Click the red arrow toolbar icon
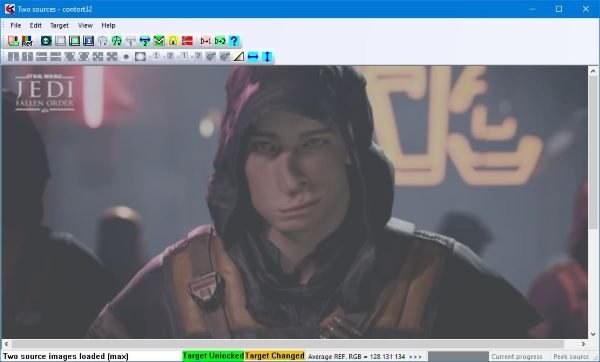This screenshot has width=600, height=362. 187,41
